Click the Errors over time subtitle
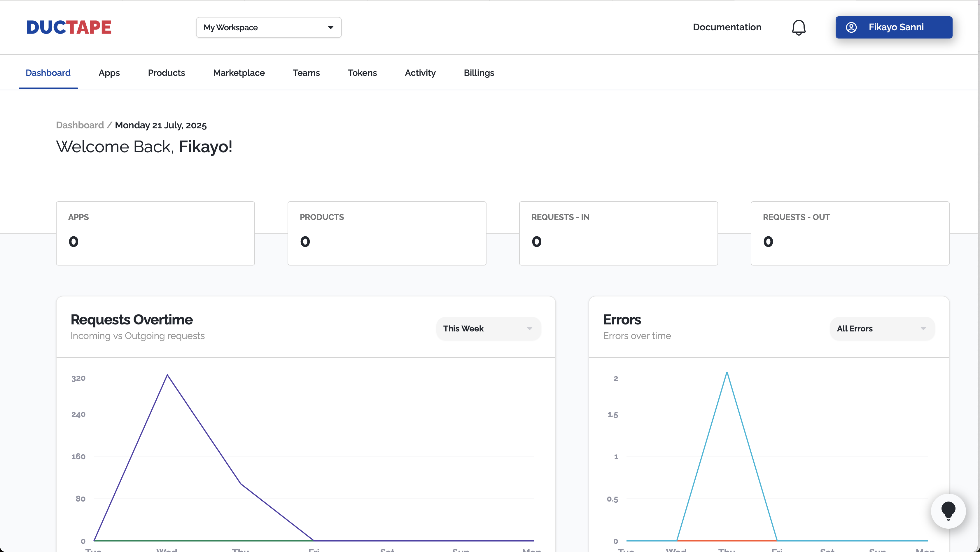Viewport: 980px width, 552px height. tap(637, 336)
